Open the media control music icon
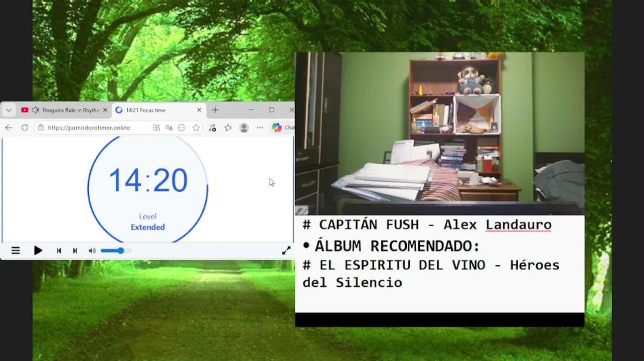 coord(212,128)
